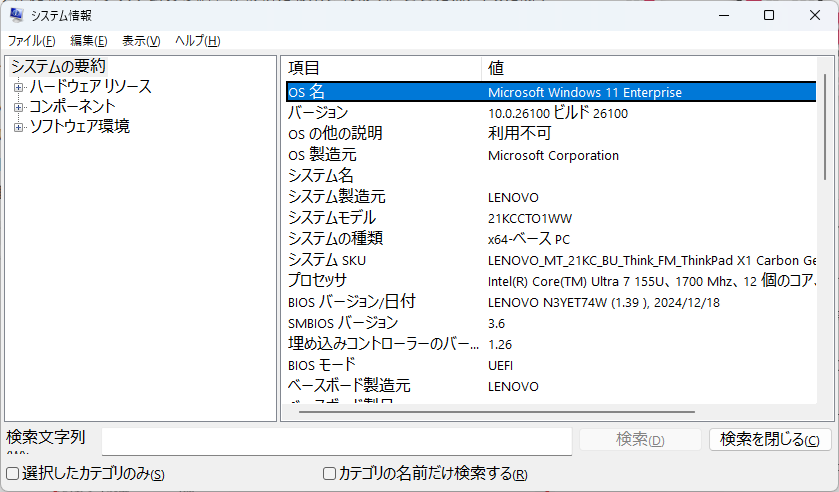Click the horizontal scrollbar of the details list

point(497,412)
